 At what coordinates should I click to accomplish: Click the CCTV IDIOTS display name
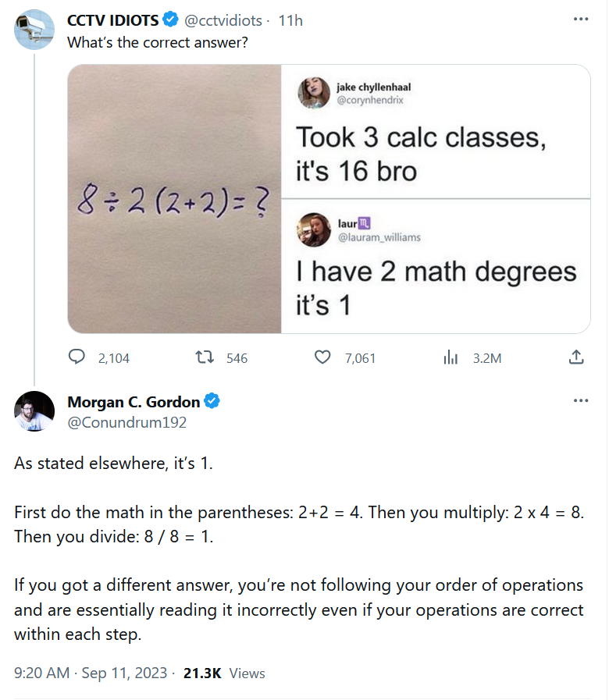coord(112,20)
